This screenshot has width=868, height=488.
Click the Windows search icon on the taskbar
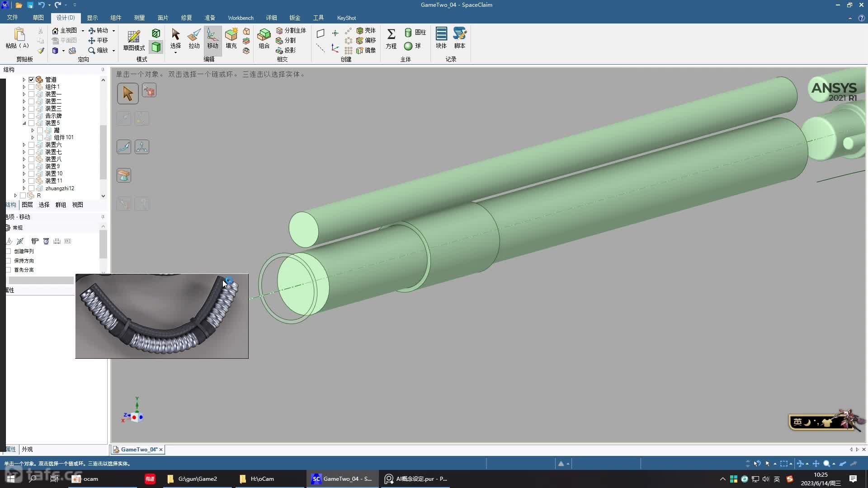(x=33, y=479)
